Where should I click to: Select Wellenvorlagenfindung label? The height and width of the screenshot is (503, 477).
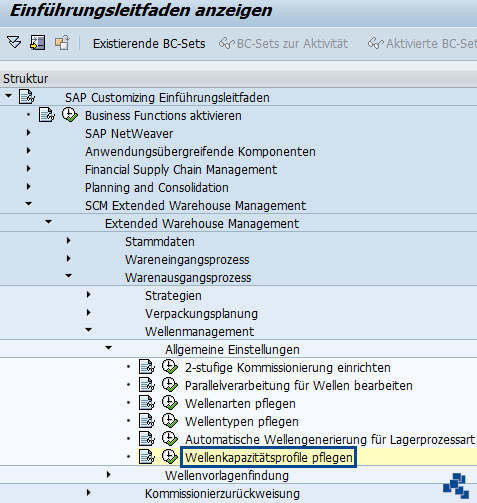[227, 475]
